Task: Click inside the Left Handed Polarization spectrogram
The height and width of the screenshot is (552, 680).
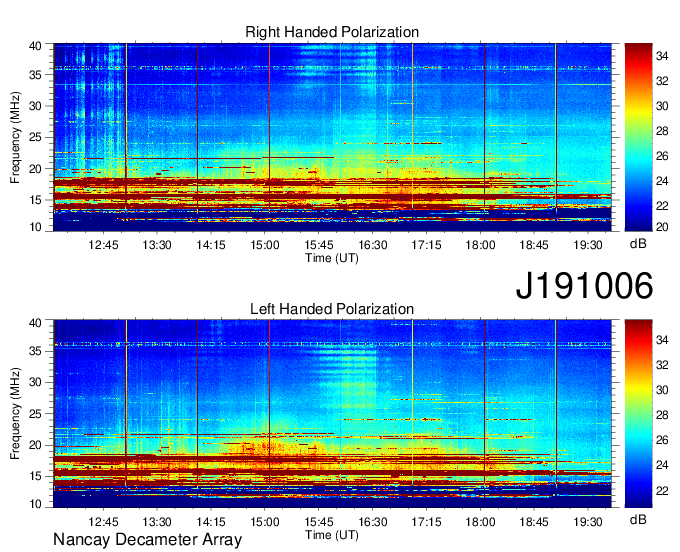Action: click(x=332, y=414)
